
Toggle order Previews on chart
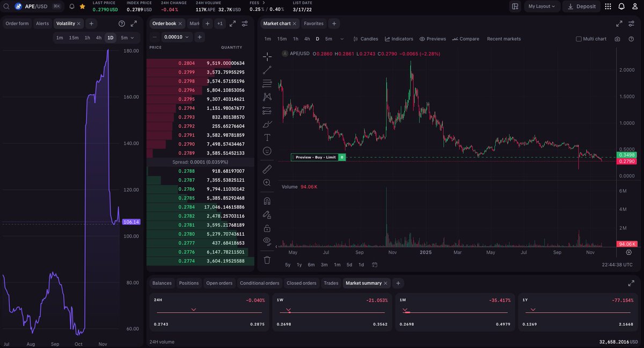pyautogui.click(x=433, y=39)
